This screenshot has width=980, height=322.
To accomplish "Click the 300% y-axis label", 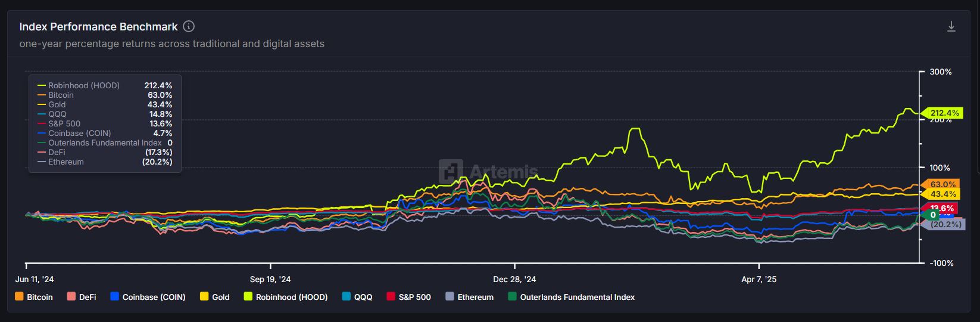I will click(x=941, y=72).
